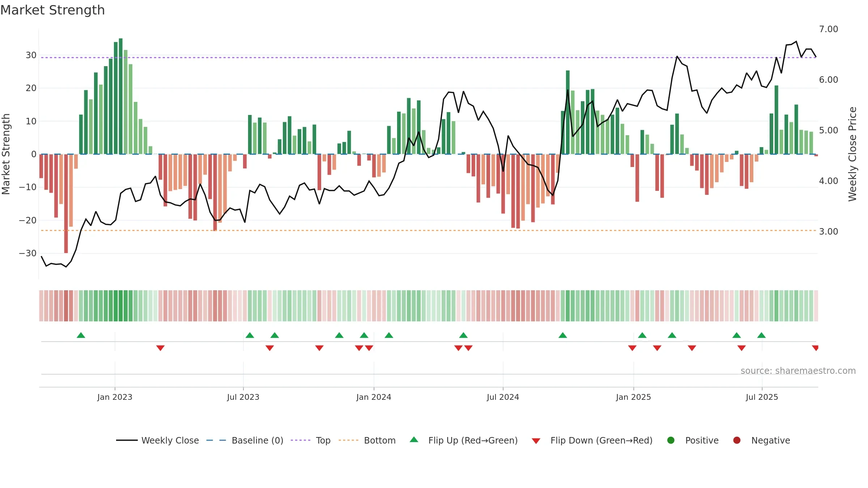Click the Jan 2024 x-axis label
Image resolution: width=868 pixels, height=488 pixels.
(374, 397)
